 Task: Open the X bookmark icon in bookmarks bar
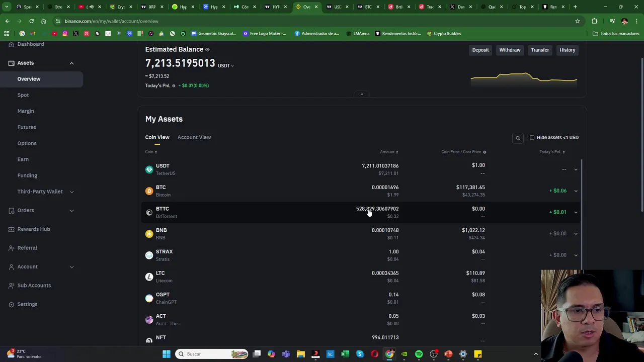pos(75,34)
